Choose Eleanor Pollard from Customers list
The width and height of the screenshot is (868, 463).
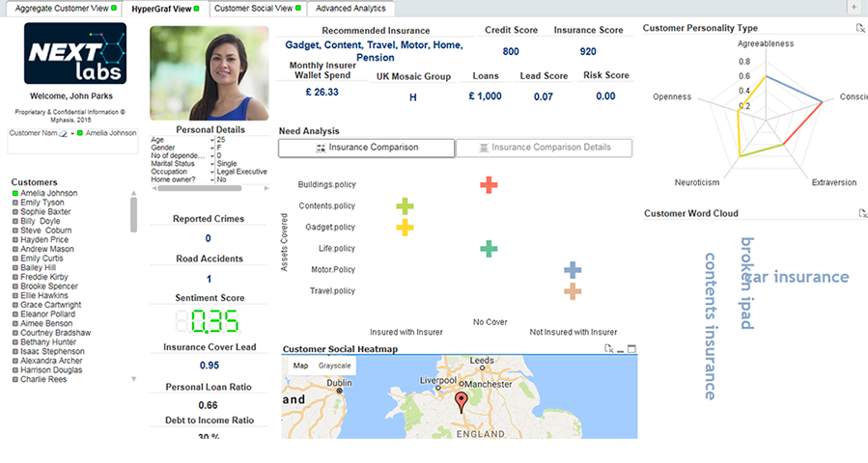coord(47,314)
